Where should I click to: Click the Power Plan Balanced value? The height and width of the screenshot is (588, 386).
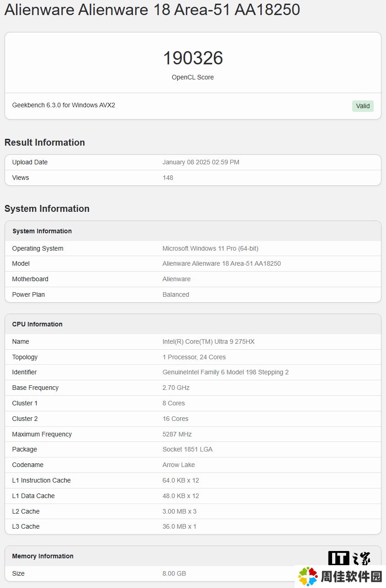tap(175, 294)
